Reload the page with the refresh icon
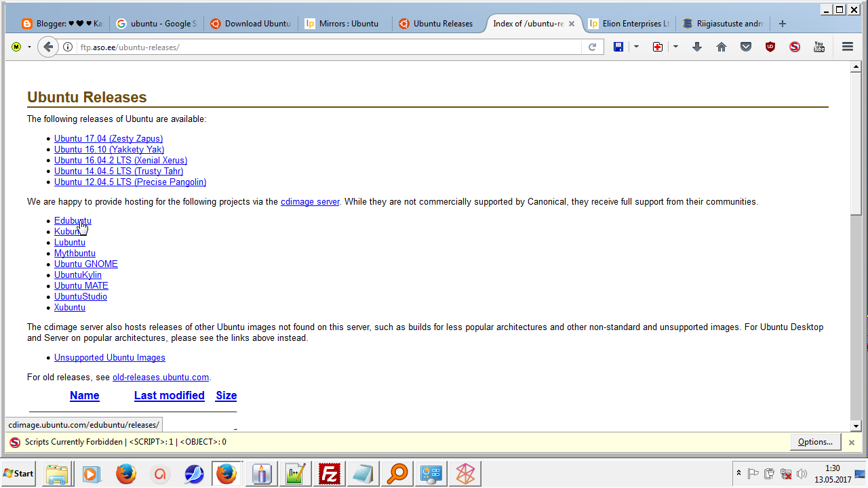The width and height of the screenshot is (868, 488). [592, 47]
